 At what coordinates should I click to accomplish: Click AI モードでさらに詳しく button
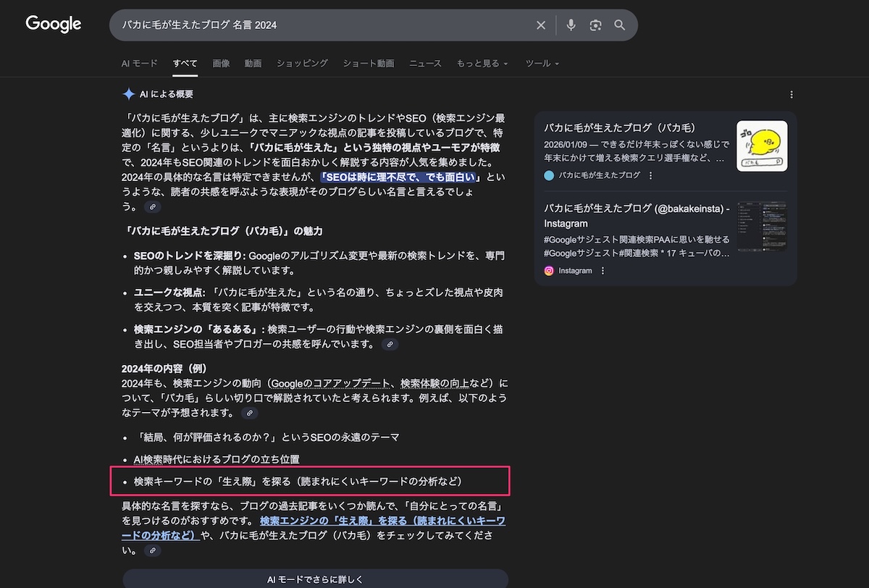(x=315, y=579)
